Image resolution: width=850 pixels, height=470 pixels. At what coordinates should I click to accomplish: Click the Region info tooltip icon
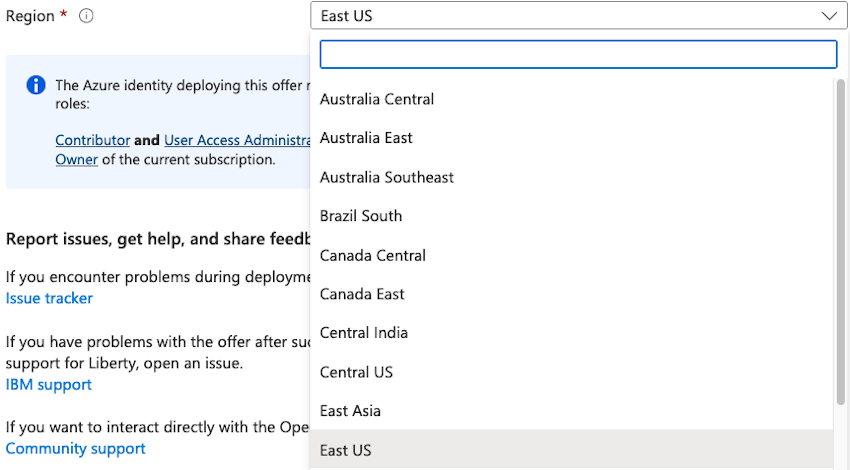[x=86, y=16]
